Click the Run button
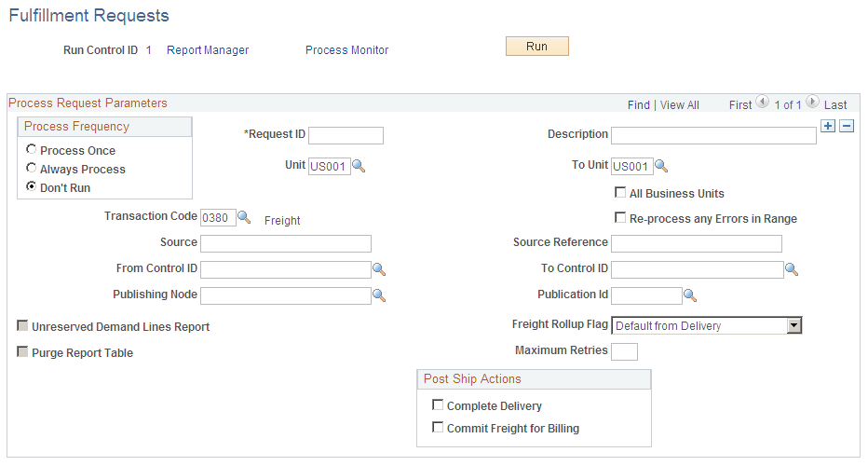This screenshot has width=868, height=466. 537,47
